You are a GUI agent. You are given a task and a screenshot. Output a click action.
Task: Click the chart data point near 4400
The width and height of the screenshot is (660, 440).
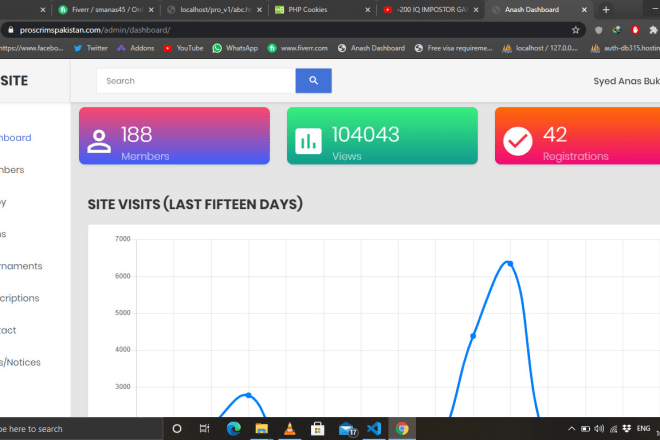[x=473, y=336]
